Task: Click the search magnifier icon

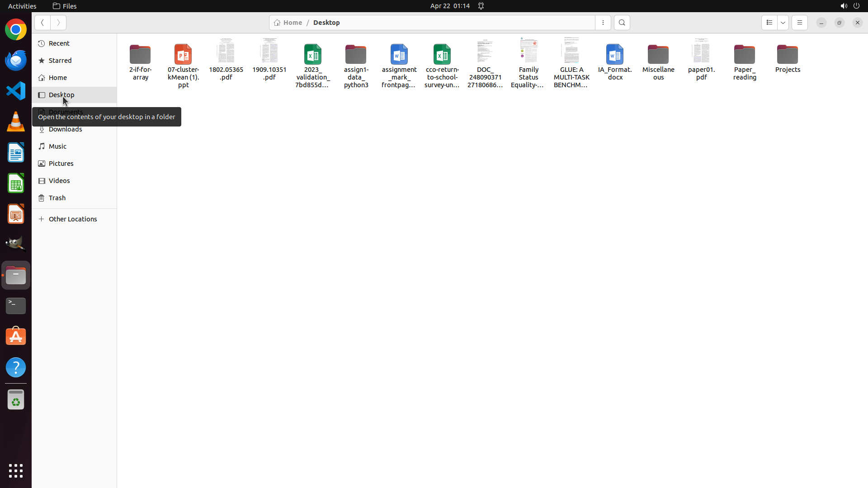Action: point(622,23)
